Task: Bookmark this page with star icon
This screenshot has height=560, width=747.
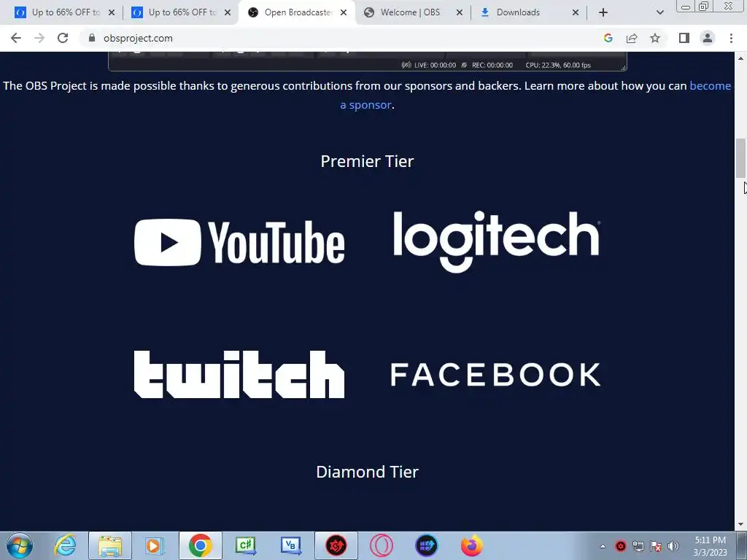Action: tap(655, 38)
